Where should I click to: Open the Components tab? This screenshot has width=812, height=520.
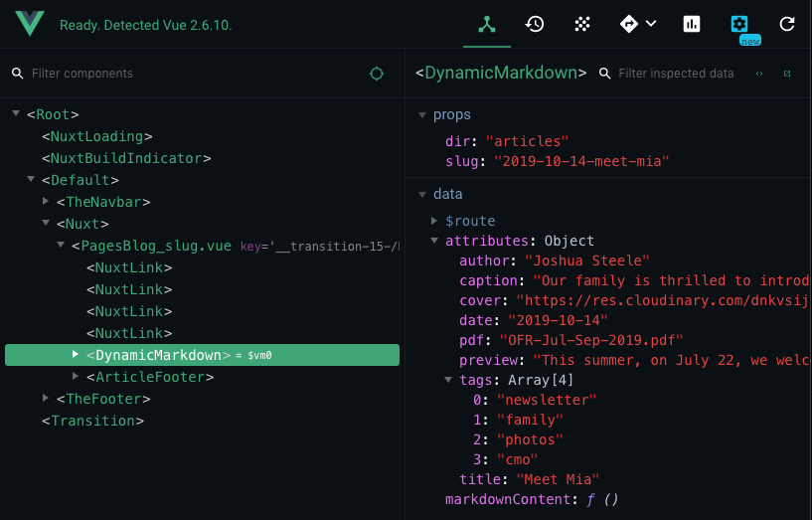click(487, 24)
